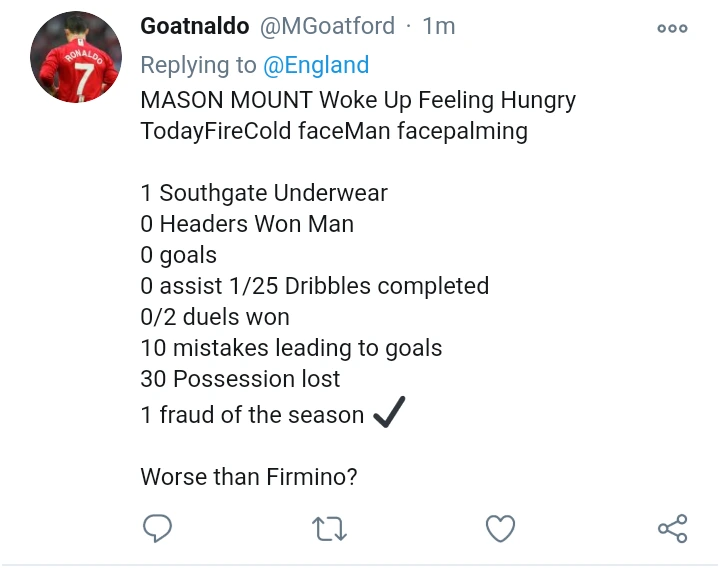The height and width of the screenshot is (571, 720).
Task: Open the @England mention link
Action: pyautogui.click(x=316, y=65)
